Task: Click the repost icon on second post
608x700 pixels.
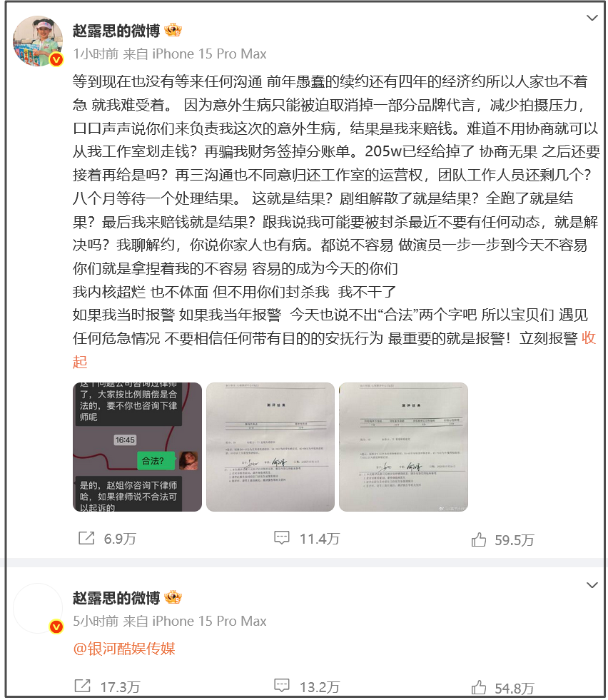Action: tap(82, 686)
